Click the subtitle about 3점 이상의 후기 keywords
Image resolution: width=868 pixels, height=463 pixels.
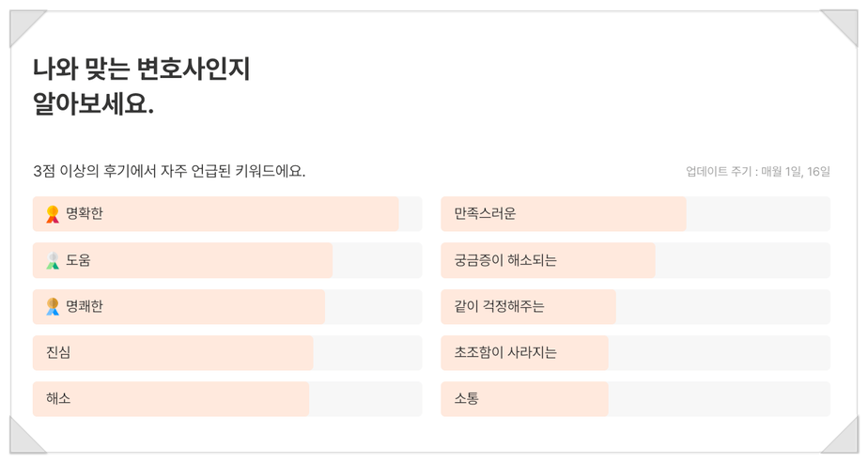coord(169,171)
